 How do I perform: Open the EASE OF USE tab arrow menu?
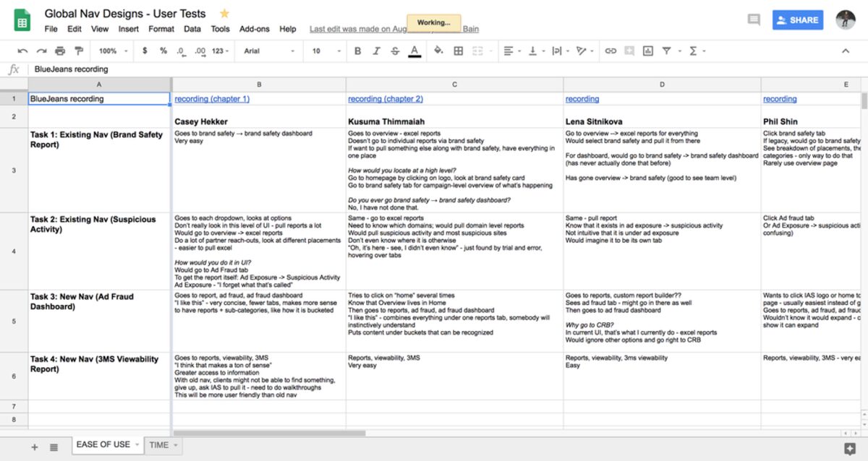pyautogui.click(x=137, y=445)
